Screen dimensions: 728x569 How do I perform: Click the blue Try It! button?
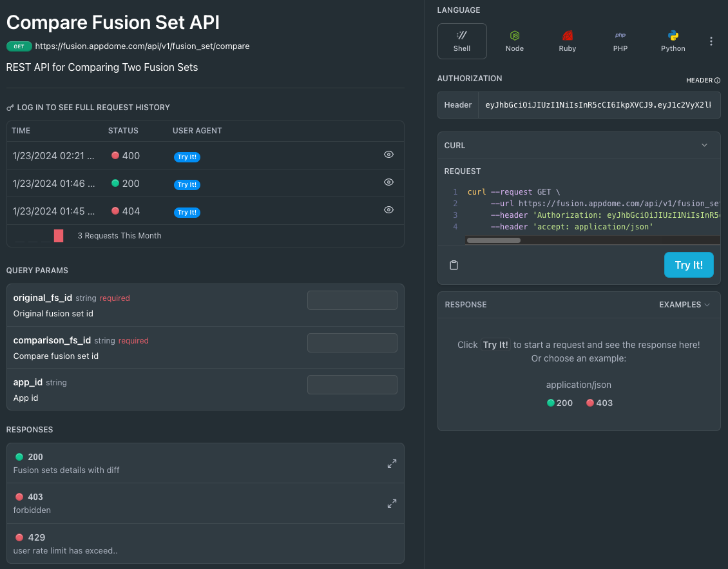688,265
